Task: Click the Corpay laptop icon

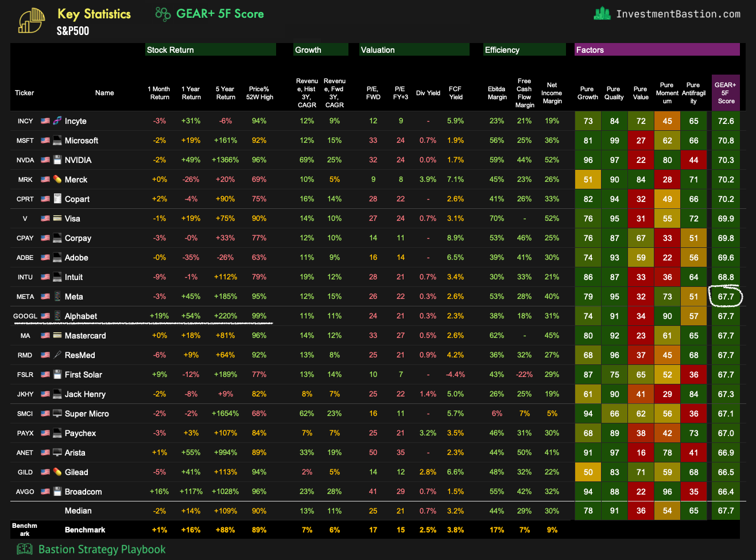Action: pos(57,238)
